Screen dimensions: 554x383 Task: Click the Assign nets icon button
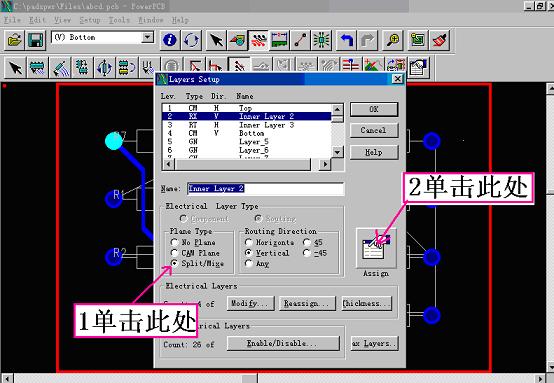376,248
